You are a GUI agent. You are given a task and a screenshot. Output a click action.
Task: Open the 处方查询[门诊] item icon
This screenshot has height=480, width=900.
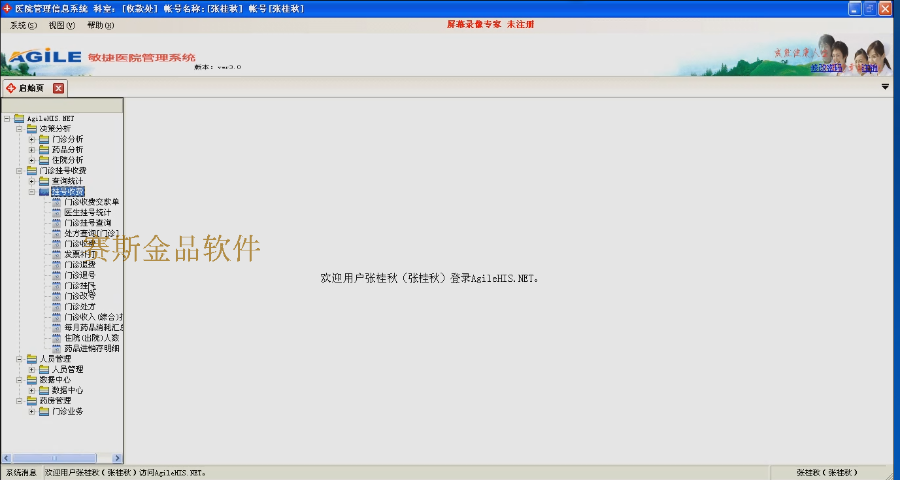[x=56, y=233]
